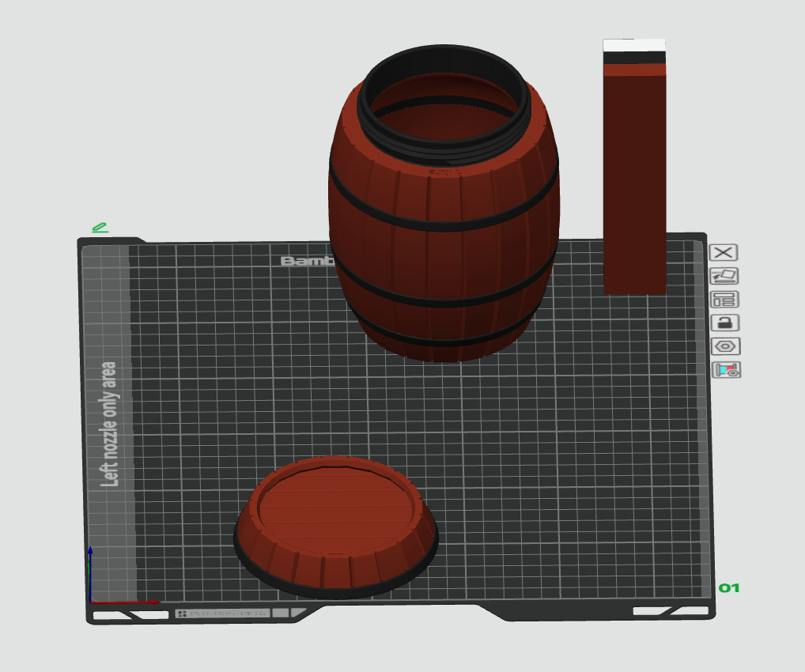805x672 pixels.
Task: Toggle the plate lock padlock icon
Action: coord(725,323)
